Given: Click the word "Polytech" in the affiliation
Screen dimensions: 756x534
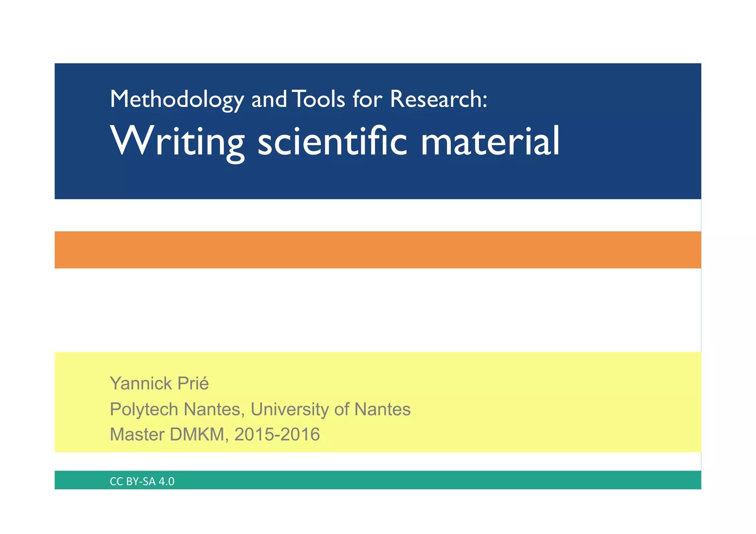Looking at the screenshot, I should [x=144, y=409].
